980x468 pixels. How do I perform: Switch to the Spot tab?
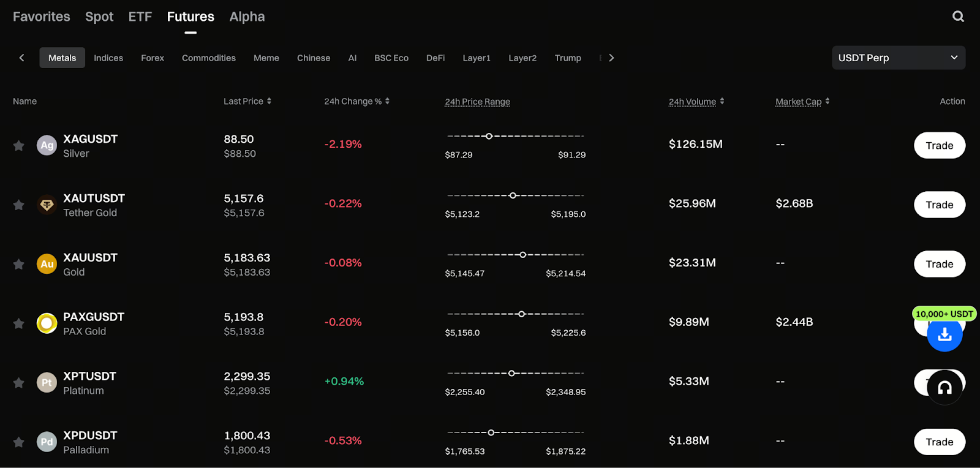coord(99,17)
